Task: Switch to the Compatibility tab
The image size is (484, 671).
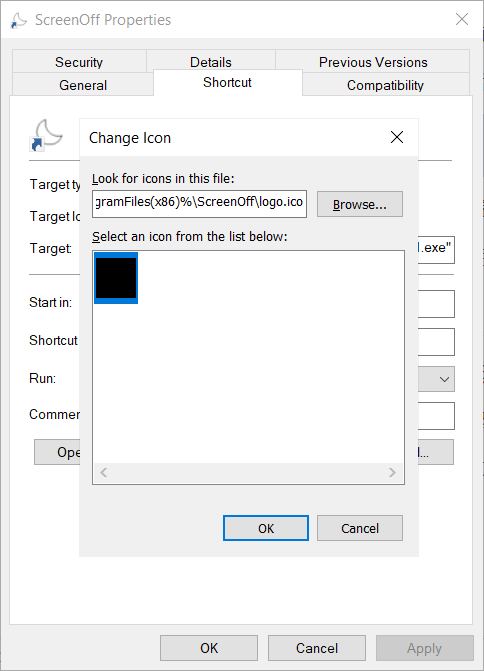Action: [x=386, y=85]
